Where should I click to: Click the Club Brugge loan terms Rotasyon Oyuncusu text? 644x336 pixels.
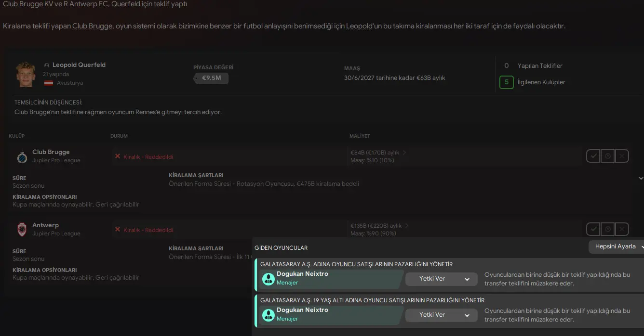click(x=264, y=184)
